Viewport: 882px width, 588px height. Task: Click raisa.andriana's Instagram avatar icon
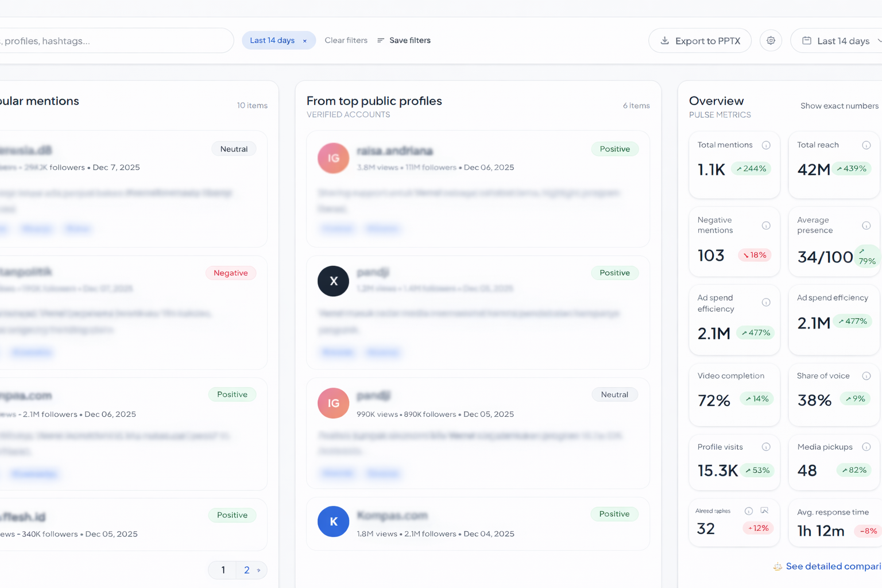[x=333, y=158]
